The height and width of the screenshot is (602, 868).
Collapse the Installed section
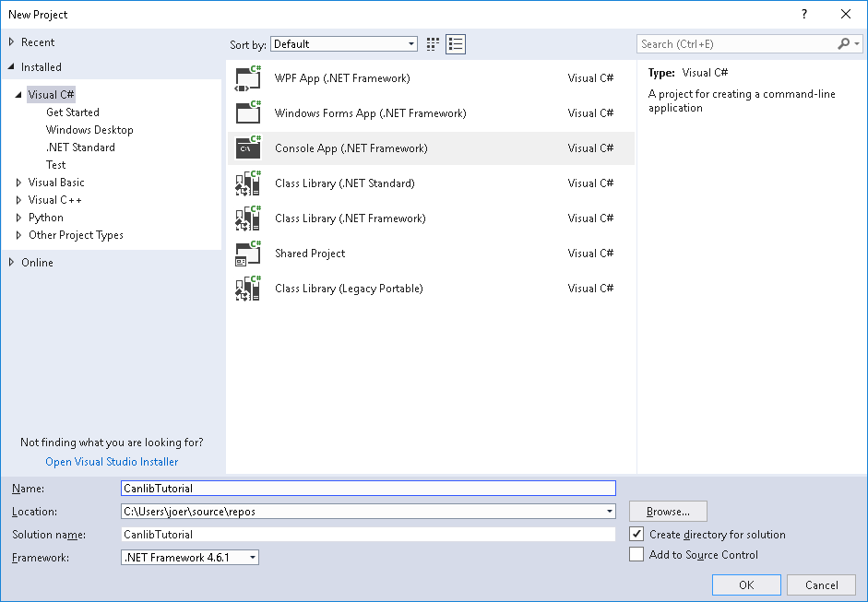[x=11, y=67]
